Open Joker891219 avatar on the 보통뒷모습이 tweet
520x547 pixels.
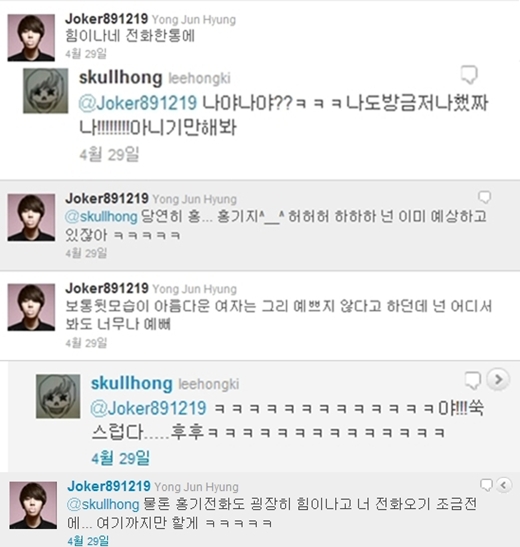pyautogui.click(x=31, y=307)
